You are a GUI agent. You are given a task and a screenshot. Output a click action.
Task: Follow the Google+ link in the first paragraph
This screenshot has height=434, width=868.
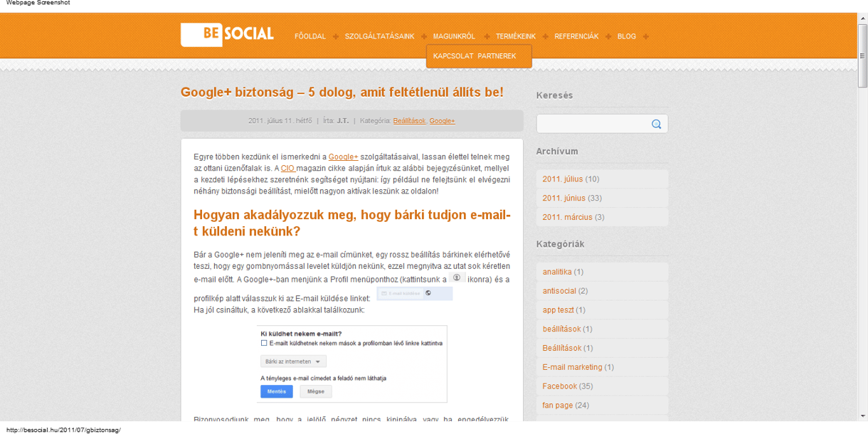[344, 157]
